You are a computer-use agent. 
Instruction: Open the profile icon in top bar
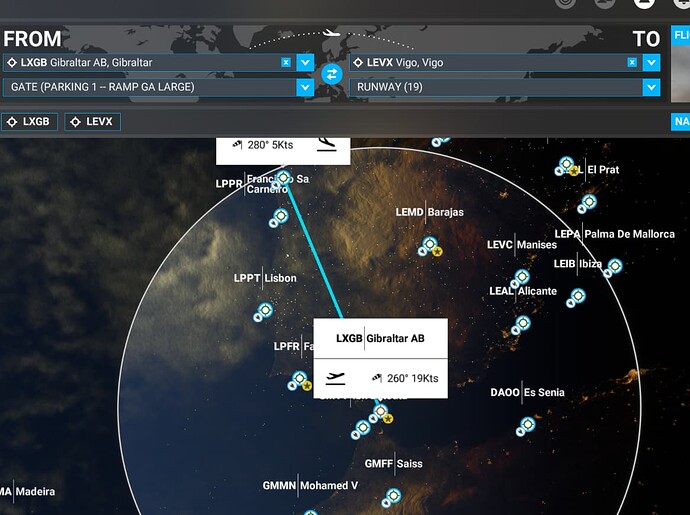[644, 4]
